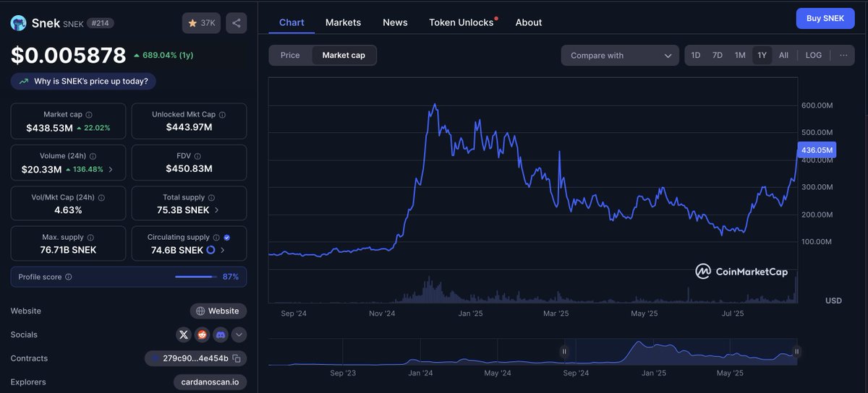Select the 7D time range
Image resolution: width=868 pixels, height=393 pixels.
718,56
